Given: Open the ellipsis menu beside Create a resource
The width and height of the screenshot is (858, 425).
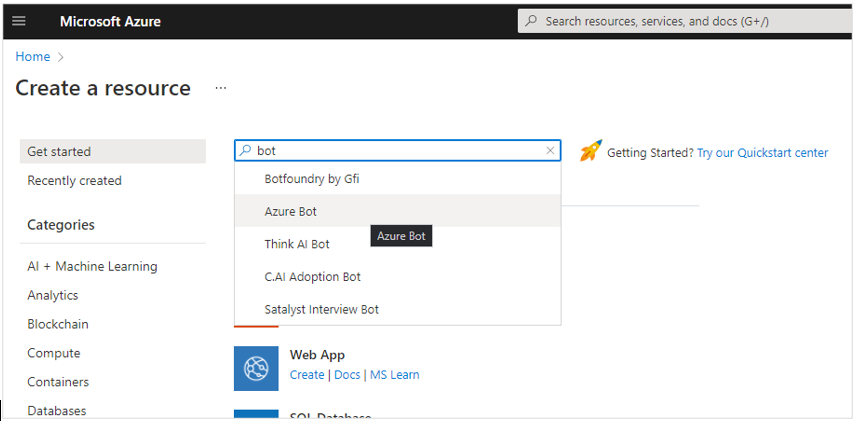Looking at the screenshot, I should tap(221, 88).
